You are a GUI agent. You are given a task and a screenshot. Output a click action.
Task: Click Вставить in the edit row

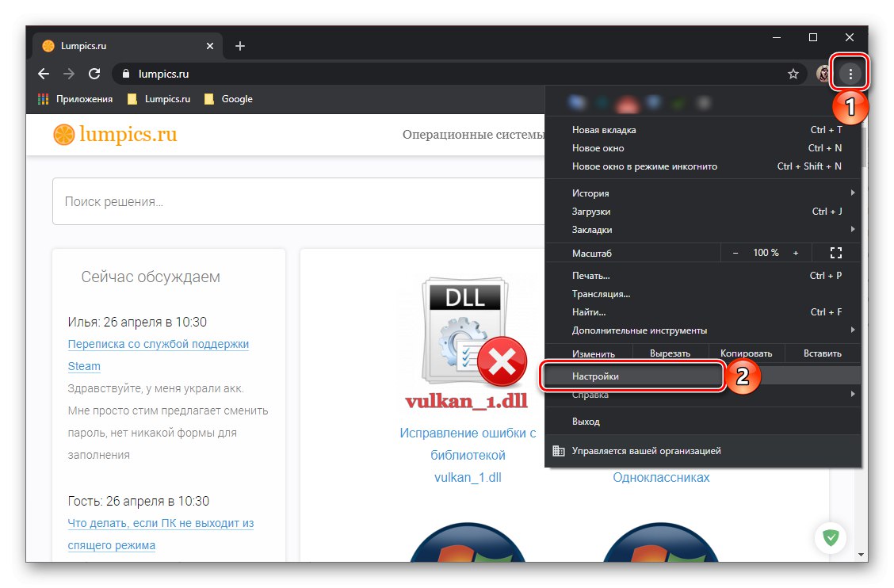823,353
